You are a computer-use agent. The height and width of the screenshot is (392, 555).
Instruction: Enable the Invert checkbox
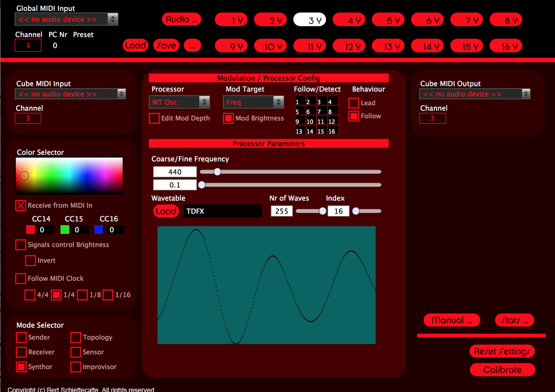coord(31,260)
